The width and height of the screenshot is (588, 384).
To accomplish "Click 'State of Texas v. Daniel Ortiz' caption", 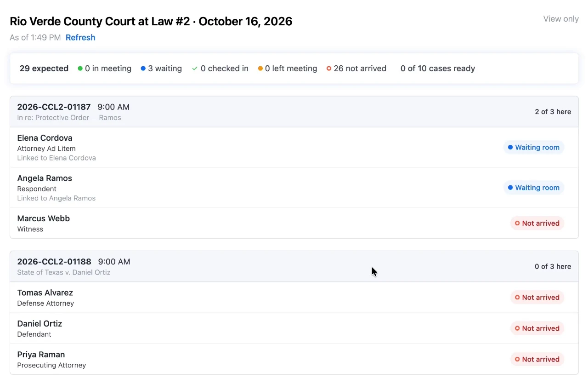I will pyautogui.click(x=64, y=272).
